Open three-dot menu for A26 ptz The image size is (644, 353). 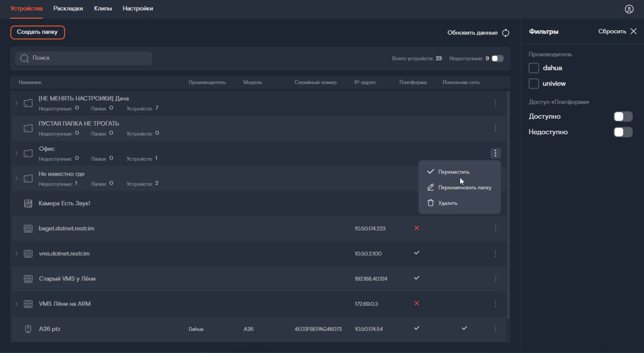[496, 329]
